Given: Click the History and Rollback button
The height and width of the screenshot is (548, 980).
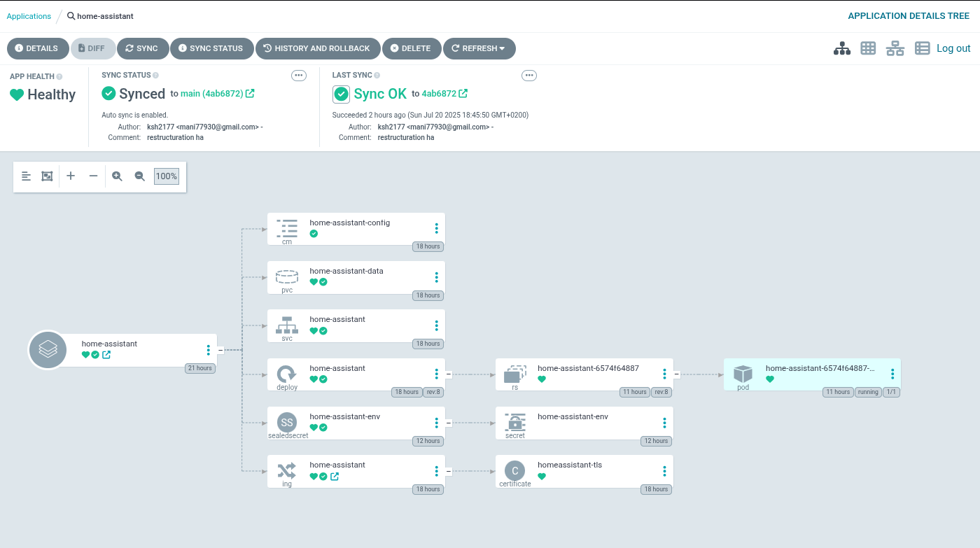Looking at the screenshot, I should [318, 48].
